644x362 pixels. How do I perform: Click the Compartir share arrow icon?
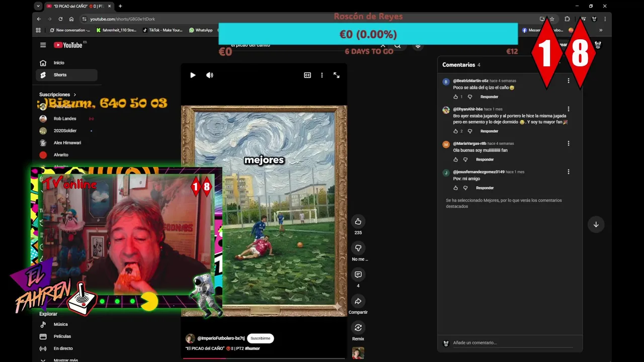point(358,301)
